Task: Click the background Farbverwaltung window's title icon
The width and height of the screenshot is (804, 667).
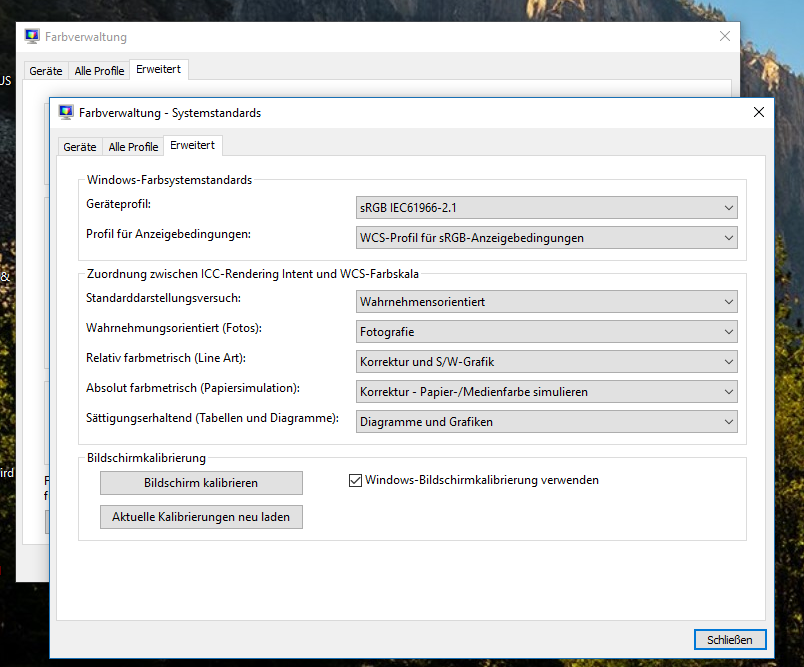Action: click(32, 36)
